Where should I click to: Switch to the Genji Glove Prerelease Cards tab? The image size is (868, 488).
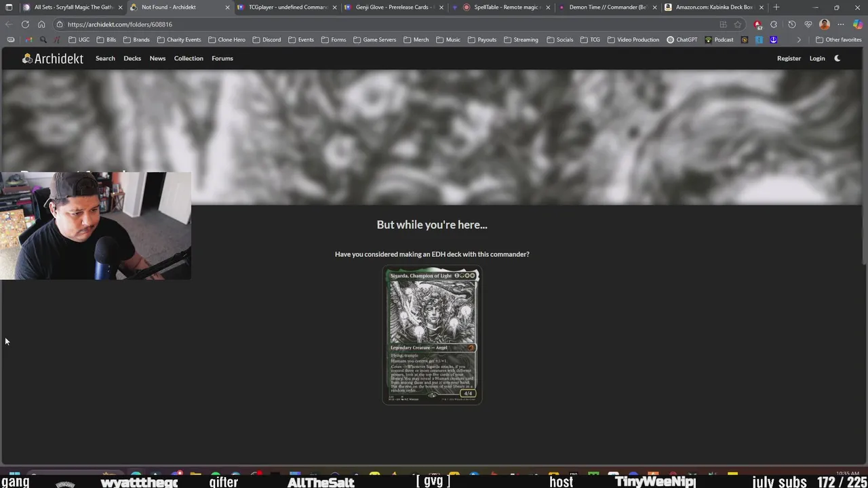395,7
